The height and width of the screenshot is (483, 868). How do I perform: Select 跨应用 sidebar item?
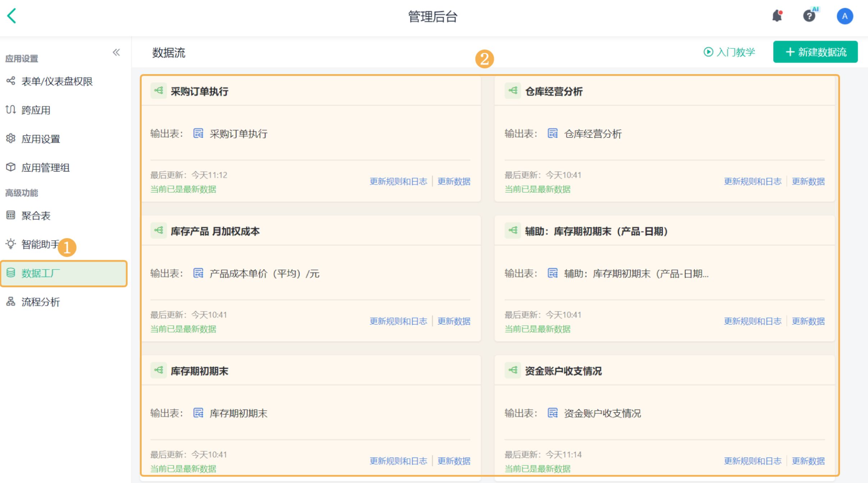[36, 110]
